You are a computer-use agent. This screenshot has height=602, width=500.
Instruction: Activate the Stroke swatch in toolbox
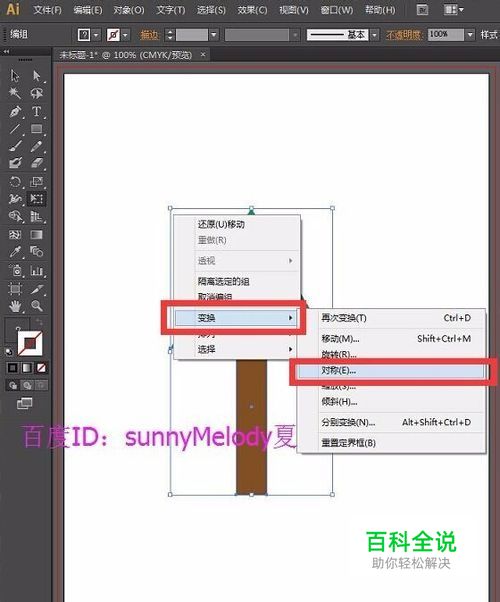click(x=30, y=343)
